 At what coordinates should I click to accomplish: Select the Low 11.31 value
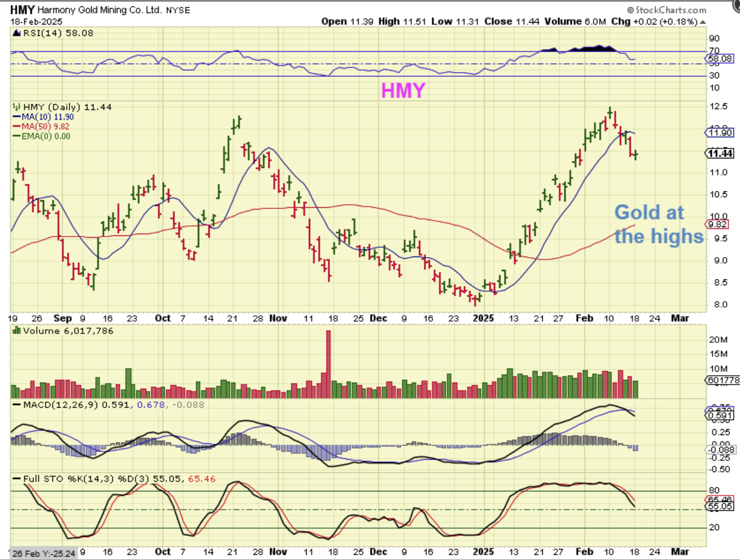[x=456, y=21]
